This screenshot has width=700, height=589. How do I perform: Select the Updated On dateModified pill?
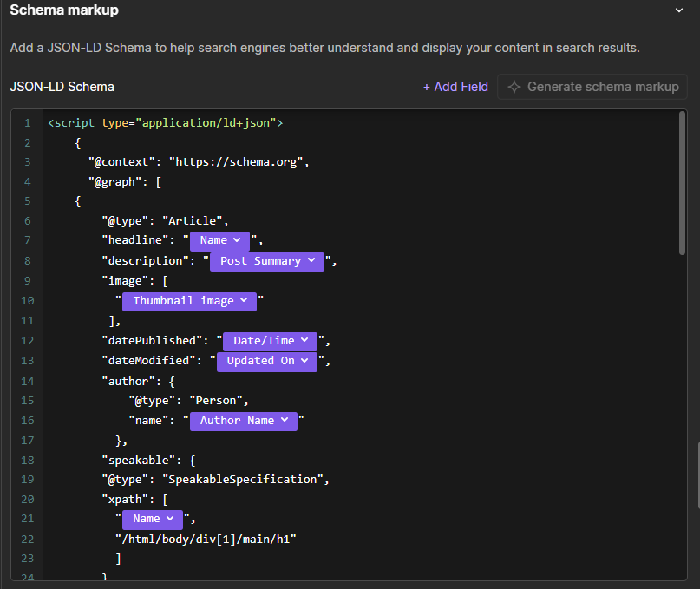[x=266, y=361]
